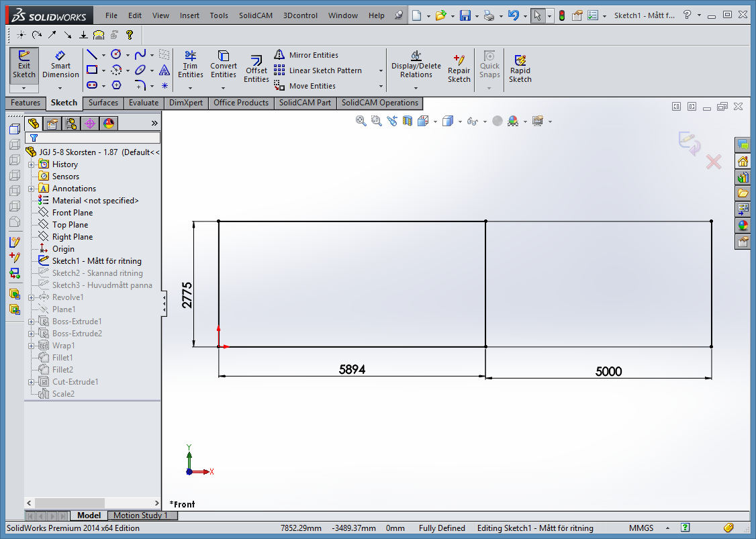Select the Origin tree item
Viewport: 756px width, 539px height.
coord(63,249)
